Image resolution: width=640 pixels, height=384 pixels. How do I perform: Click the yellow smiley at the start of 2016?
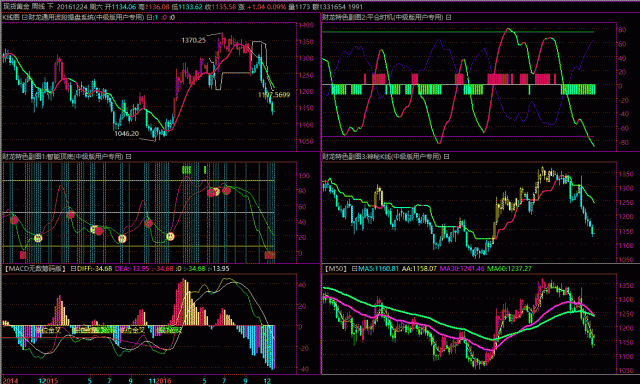click(x=170, y=236)
